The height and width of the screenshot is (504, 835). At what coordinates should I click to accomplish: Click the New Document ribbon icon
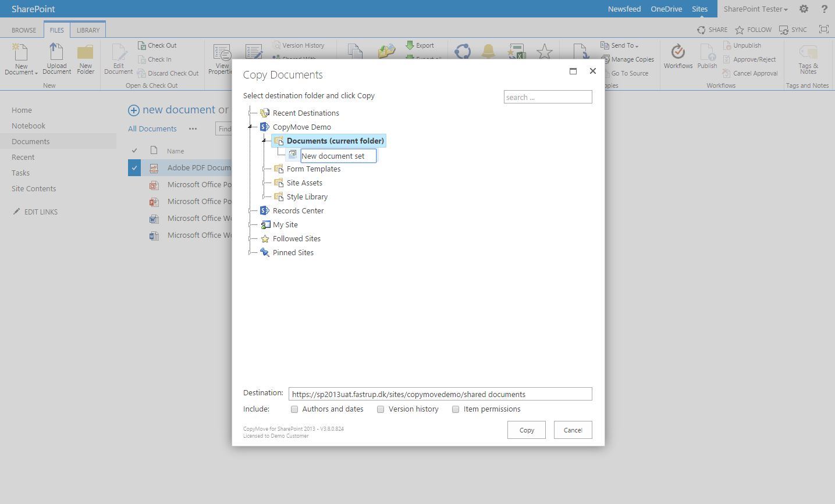(x=21, y=52)
